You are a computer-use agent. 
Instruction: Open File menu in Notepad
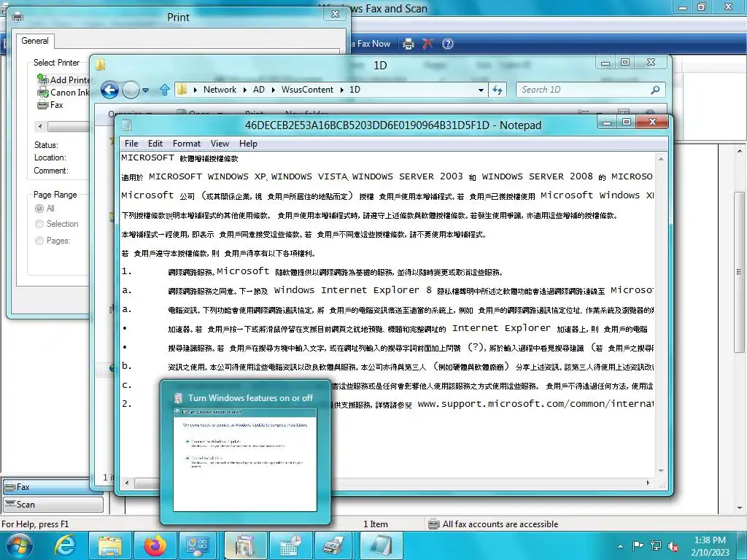click(131, 144)
